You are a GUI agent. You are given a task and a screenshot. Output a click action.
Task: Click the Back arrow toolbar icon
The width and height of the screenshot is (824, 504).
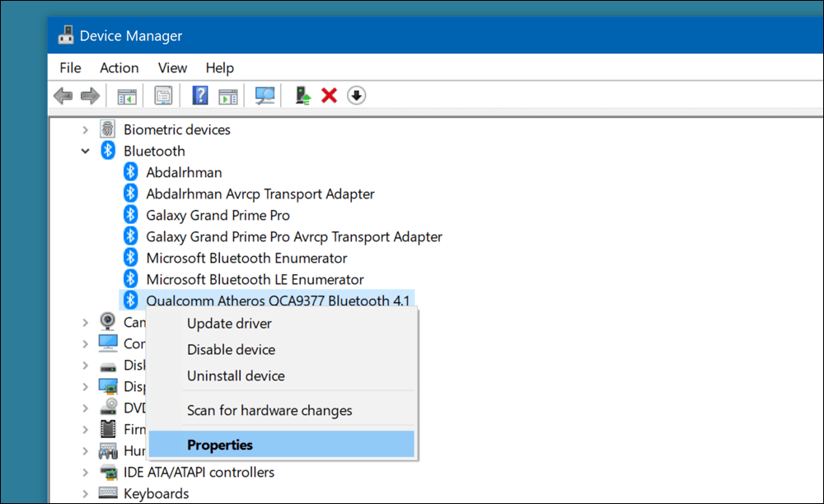(x=63, y=96)
